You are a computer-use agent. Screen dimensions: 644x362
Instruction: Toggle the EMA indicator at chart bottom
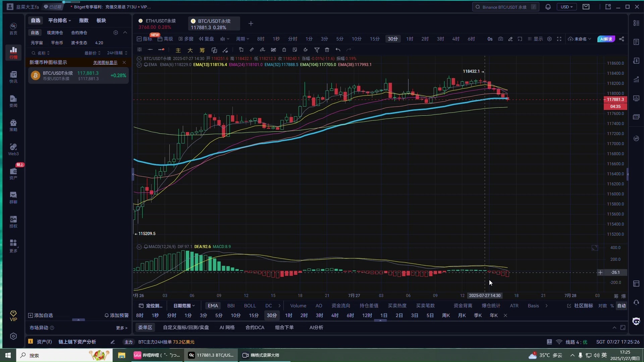[213, 306]
